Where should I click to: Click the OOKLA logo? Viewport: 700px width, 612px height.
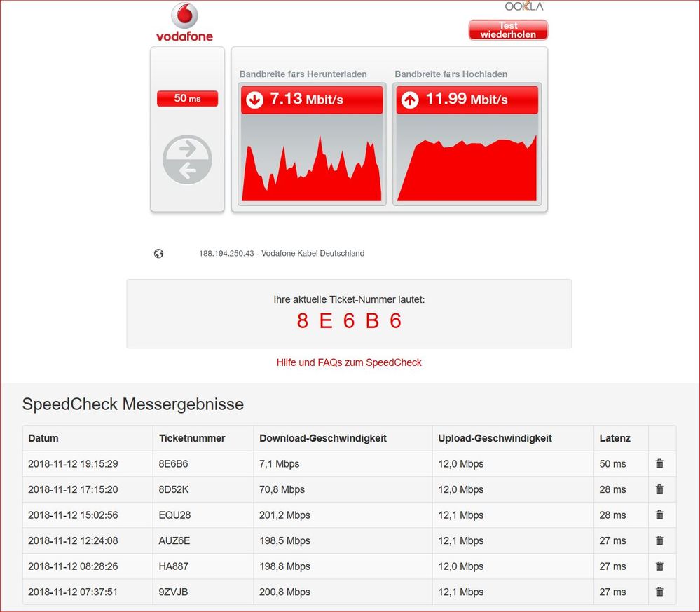click(523, 6)
